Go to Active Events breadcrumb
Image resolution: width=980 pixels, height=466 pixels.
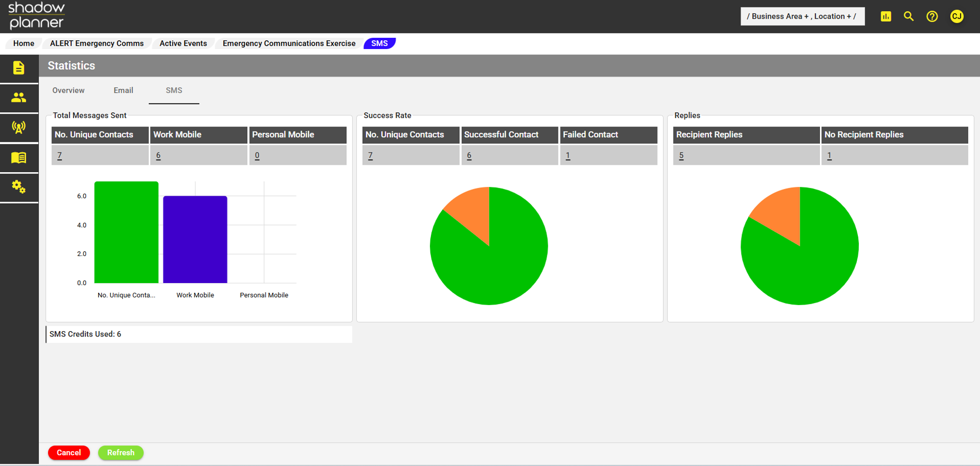[183, 43]
